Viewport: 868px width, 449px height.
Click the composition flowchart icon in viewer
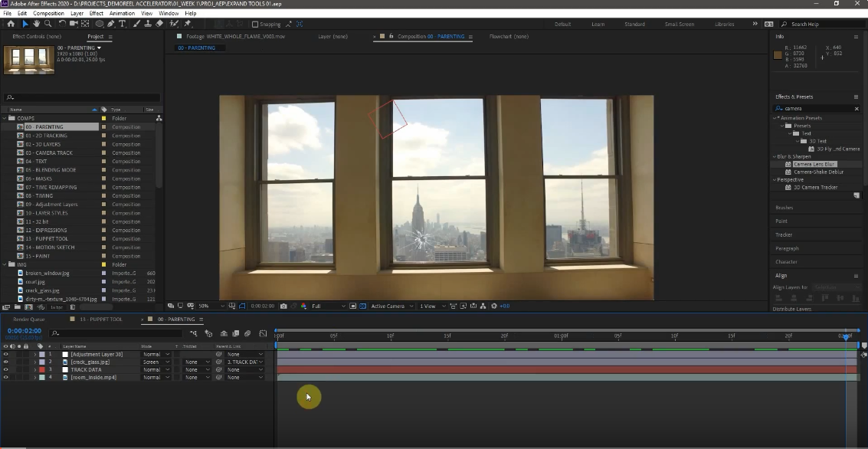(483, 306)
